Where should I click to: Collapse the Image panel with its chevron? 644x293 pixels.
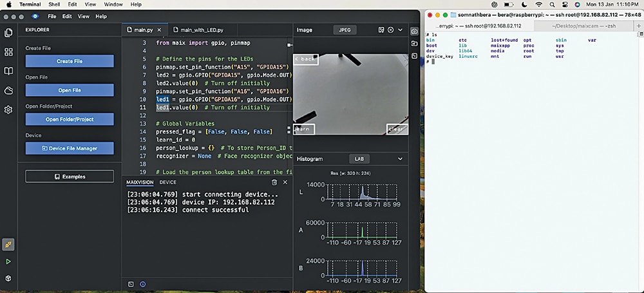tap(401, 30)
